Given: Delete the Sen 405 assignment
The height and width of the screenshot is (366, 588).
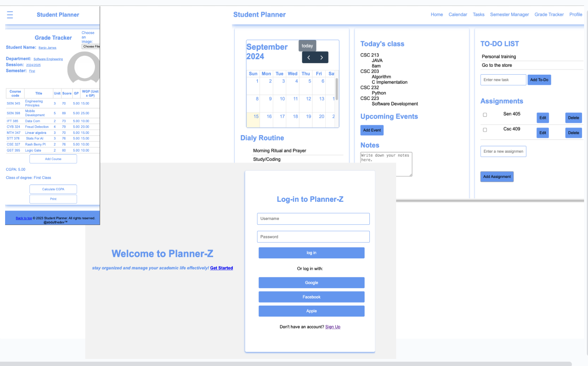Looking at the screenshot, I should click(573, 118).
